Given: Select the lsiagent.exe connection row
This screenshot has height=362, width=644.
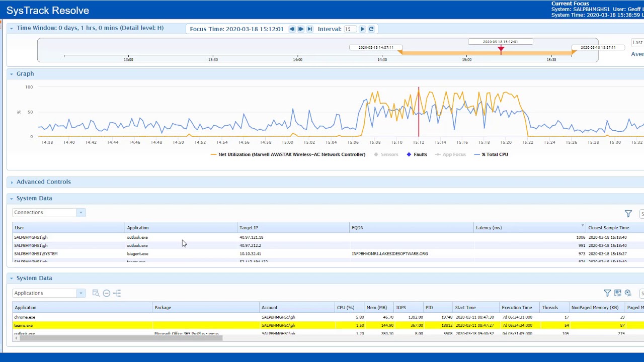Looking at the screenshot, I should (x=328, y=254).
